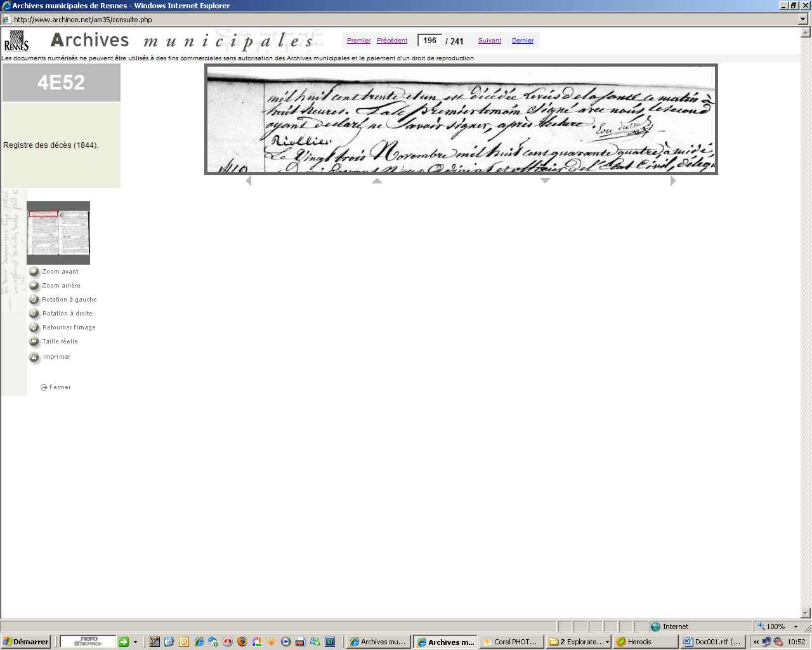Rotate image right with Rotation à droite
This screenshot has height=650, width=812.
tap(34, 314)
